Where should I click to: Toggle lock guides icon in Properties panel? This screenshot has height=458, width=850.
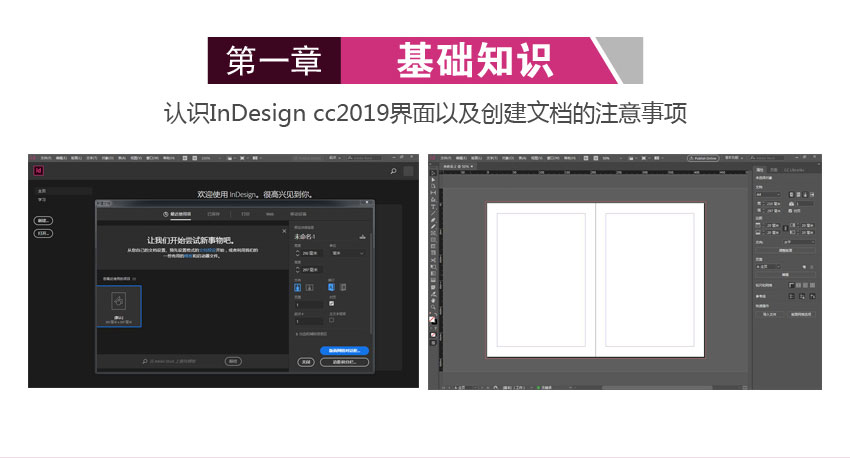pos(802,296)
